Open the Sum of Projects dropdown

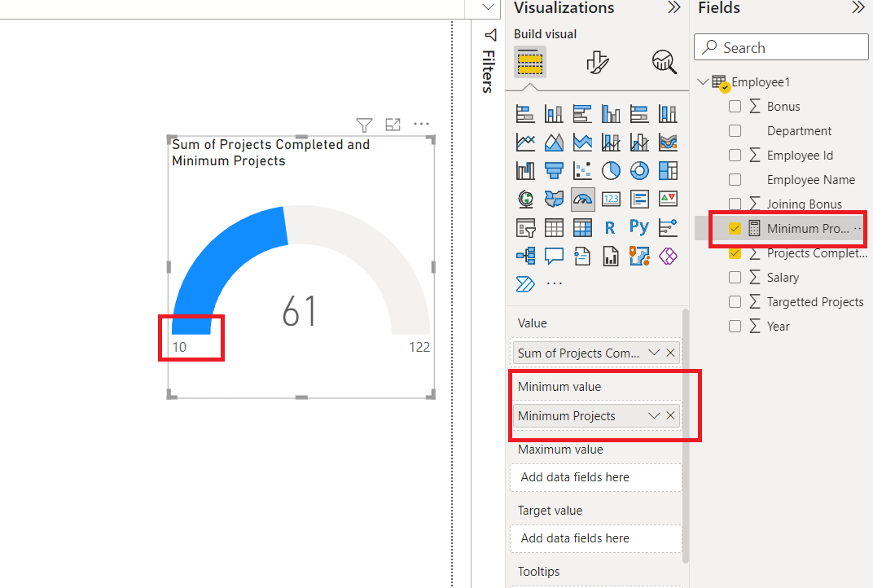click(656, 352)
